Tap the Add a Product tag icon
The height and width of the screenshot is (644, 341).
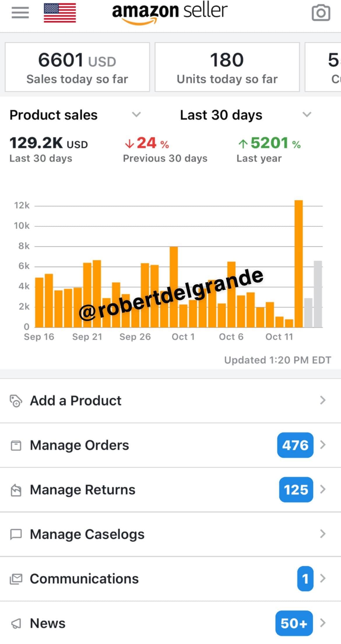coord(16,401)
